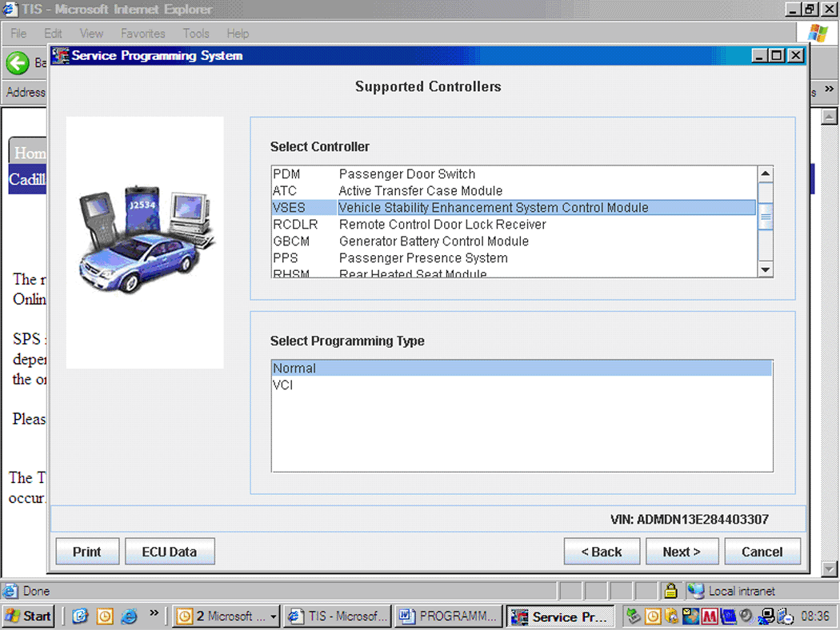The height and width of the screenshot is (630, 840).
Task: Click the controller list scrollbar thumb
Action: pos(766,216)
